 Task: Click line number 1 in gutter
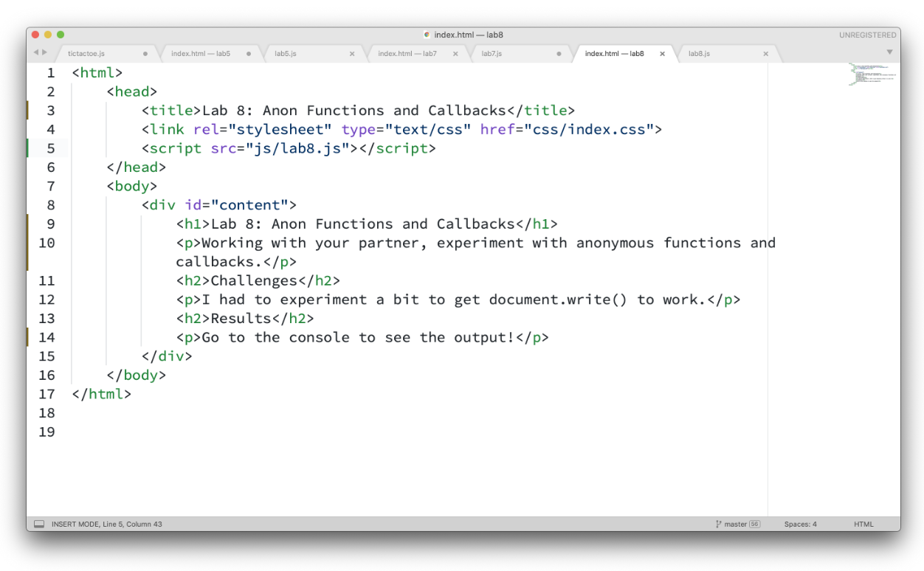(x=51, y=73)
